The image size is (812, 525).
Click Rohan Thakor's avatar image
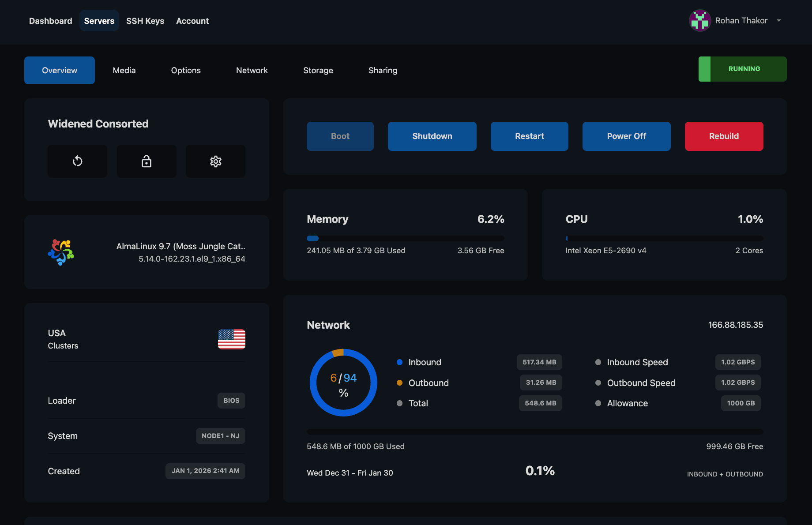pyautogui.click(x=699, y=21)
